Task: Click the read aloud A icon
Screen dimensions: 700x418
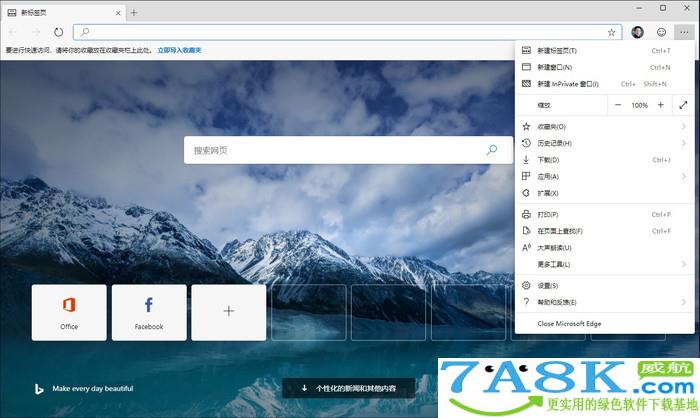Action: pos(526,247)
